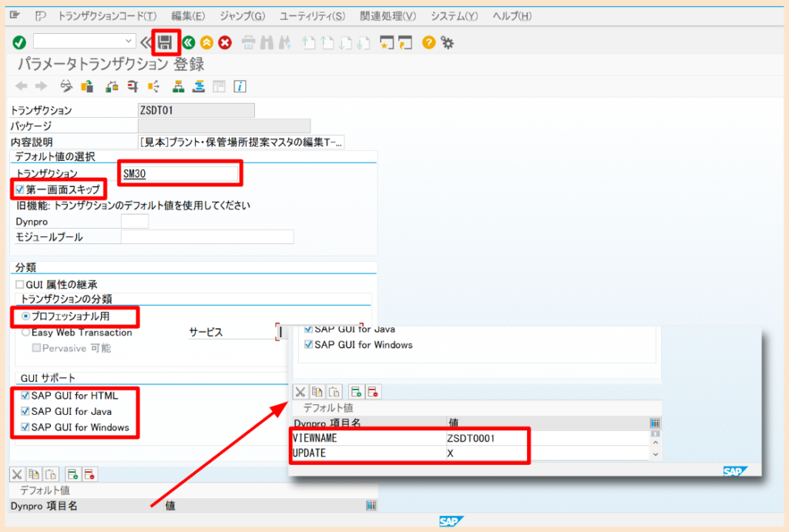
Task: Click the Insert Row icon above the default values table
Action: tap(357, 392)
